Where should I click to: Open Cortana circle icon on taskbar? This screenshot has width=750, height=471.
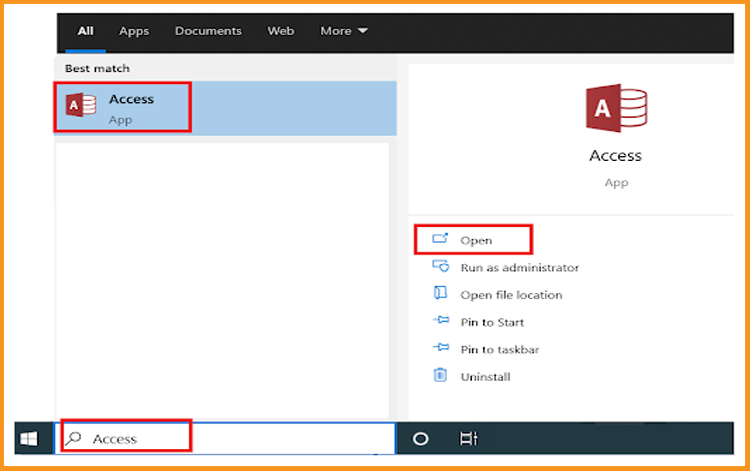[x=420, y=438]
